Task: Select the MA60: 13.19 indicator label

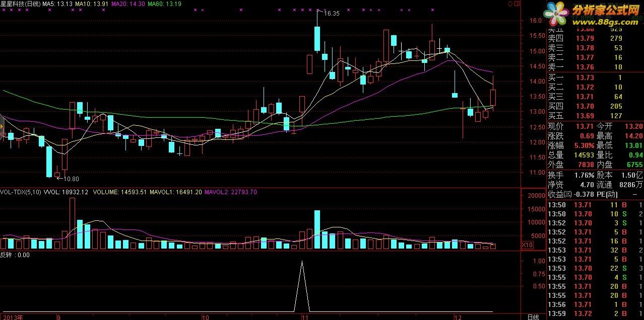Action: pos(165,4)
